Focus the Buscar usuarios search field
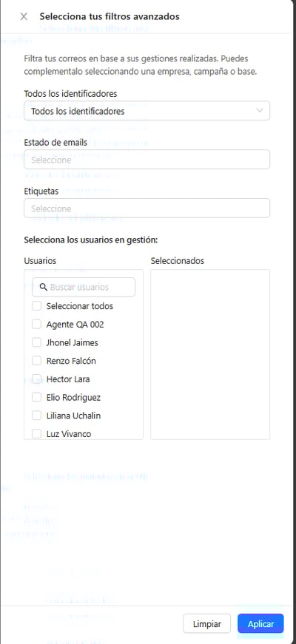This screenshot has width=296, height=644. pos(84,287)
